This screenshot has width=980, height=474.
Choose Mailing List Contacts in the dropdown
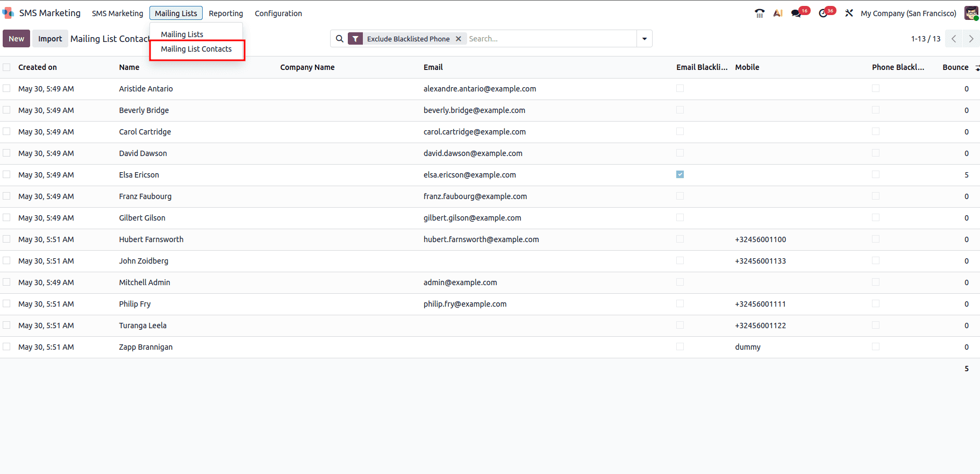(196, 49)
